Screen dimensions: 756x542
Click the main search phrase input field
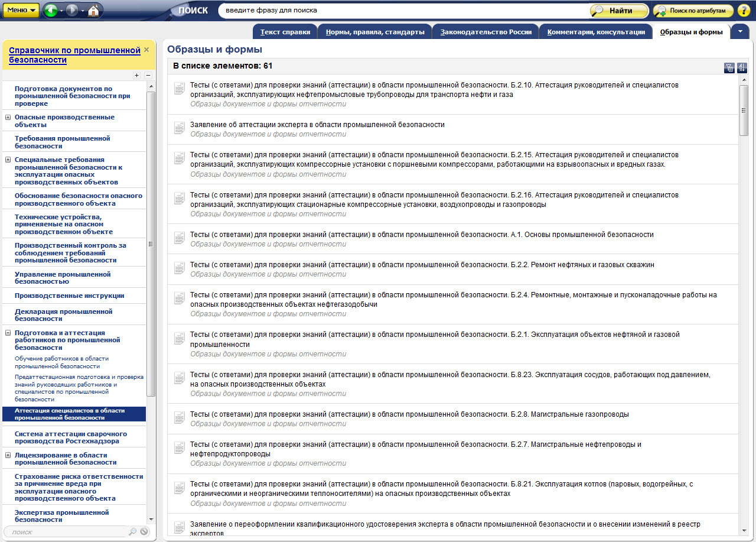(402, 11)
